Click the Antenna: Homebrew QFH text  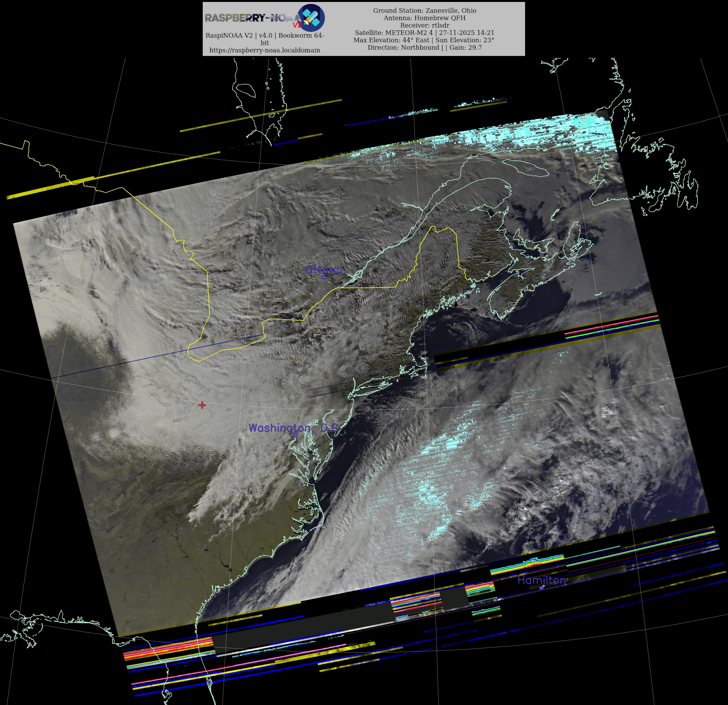click(x=424, y=18)
